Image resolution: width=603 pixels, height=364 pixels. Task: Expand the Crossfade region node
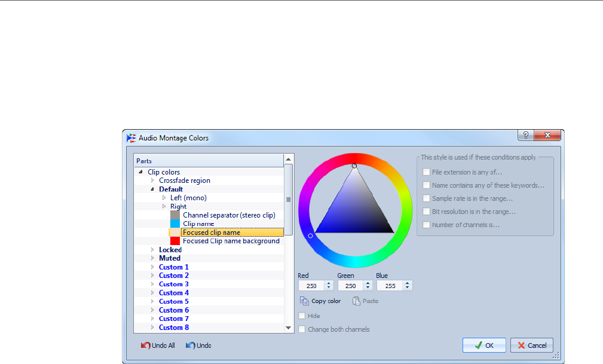coord(152,181)
